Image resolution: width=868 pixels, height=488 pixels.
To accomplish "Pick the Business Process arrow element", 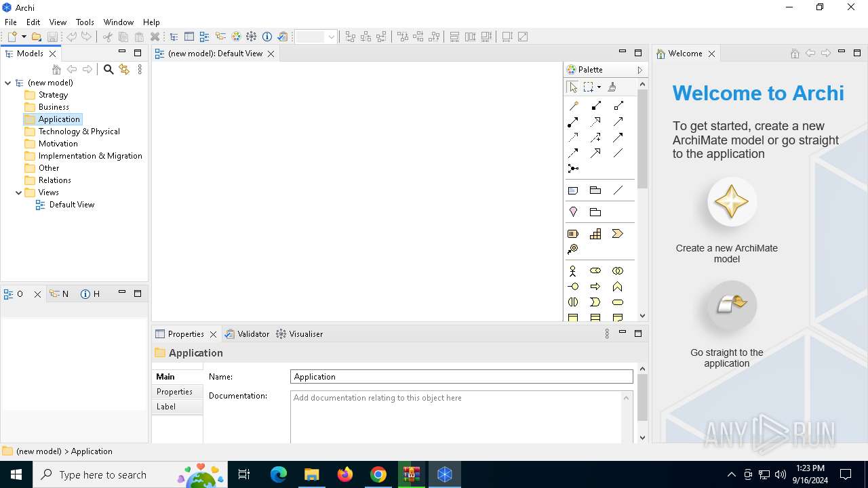I will point(595,287).
